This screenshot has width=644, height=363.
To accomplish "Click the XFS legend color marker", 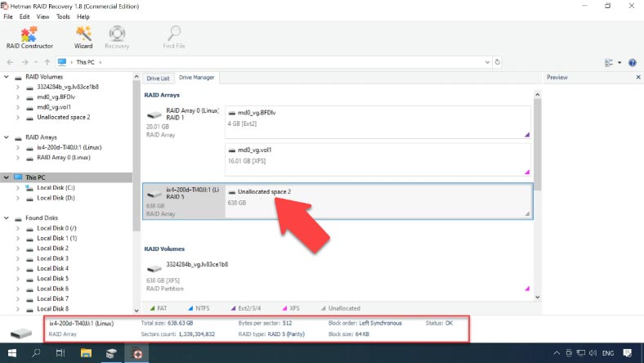I will (285, 308).
